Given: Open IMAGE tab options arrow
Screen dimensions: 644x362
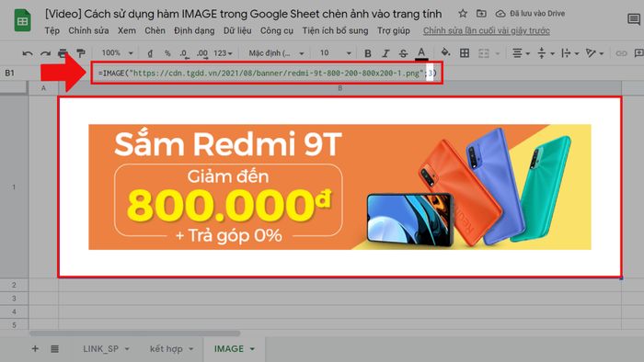Looking at the screenshot, I should (x=252, y=349).
